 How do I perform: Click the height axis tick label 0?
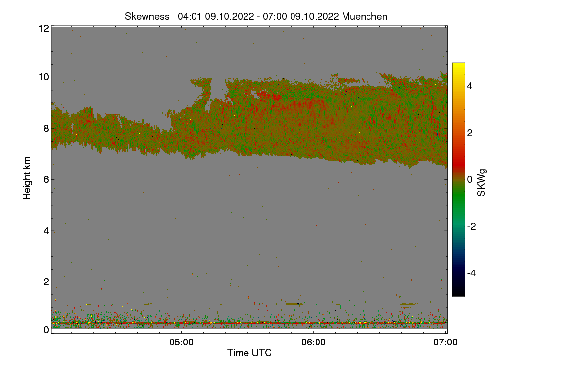[x=46, y=330]
